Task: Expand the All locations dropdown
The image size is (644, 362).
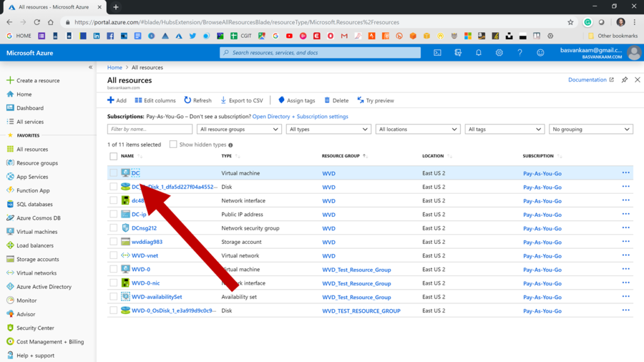Action: (x=418, y=129)
